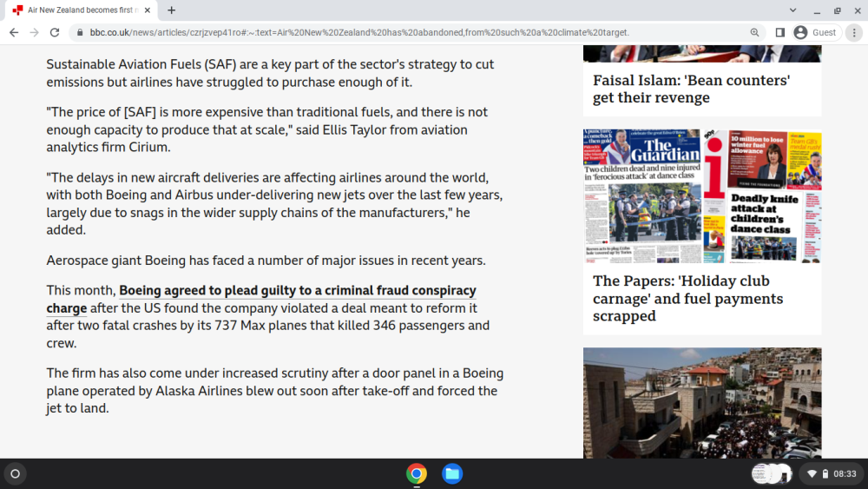Screen dimensions: 868x489
Task: Open Faisal Islam 'Bean counters' story
Action: click(x=692, y=89)
